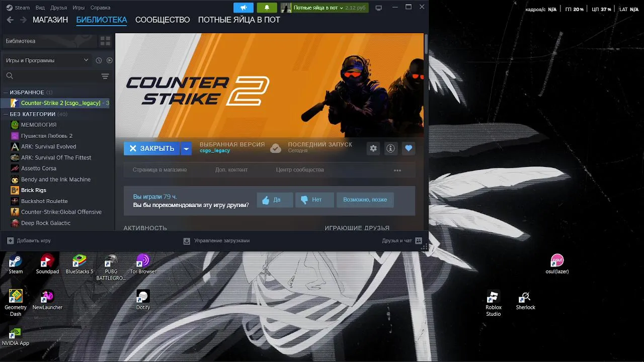
Task: Show game info icon
Action: [x=390, y=148]
